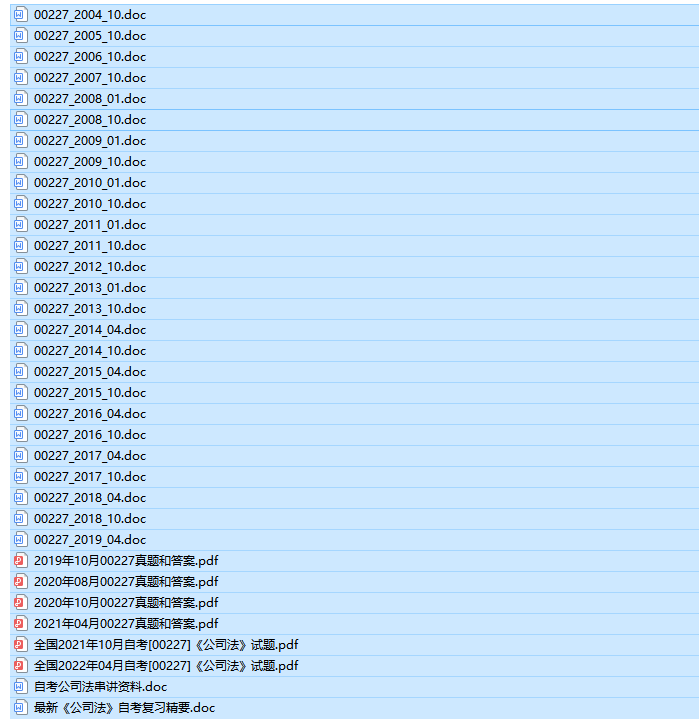699x721 pixels.
Task: Select the name text 00227_2012_10.doc
Action: tap(90, 267)
